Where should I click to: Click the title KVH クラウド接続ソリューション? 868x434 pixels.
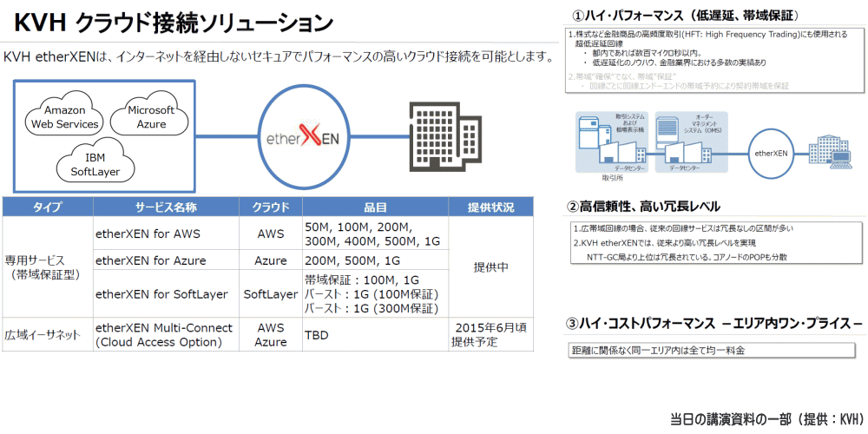(x=173, y=23)
